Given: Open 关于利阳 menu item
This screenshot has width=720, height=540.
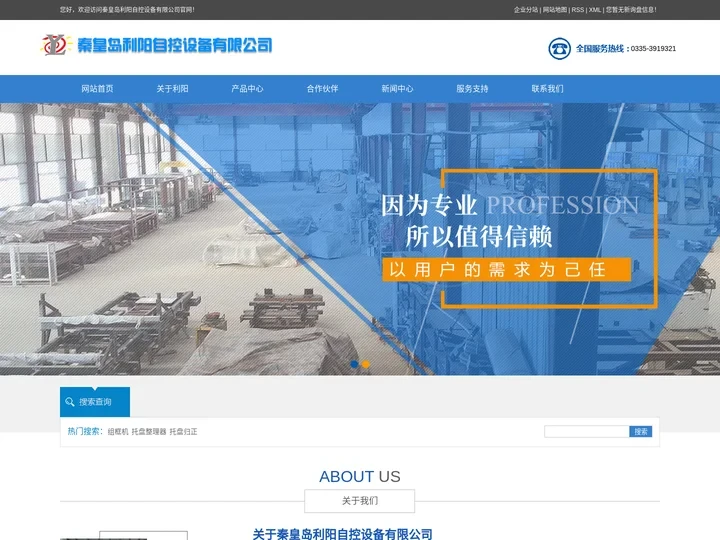Looking at the screenshot, I should pos(172,89).
